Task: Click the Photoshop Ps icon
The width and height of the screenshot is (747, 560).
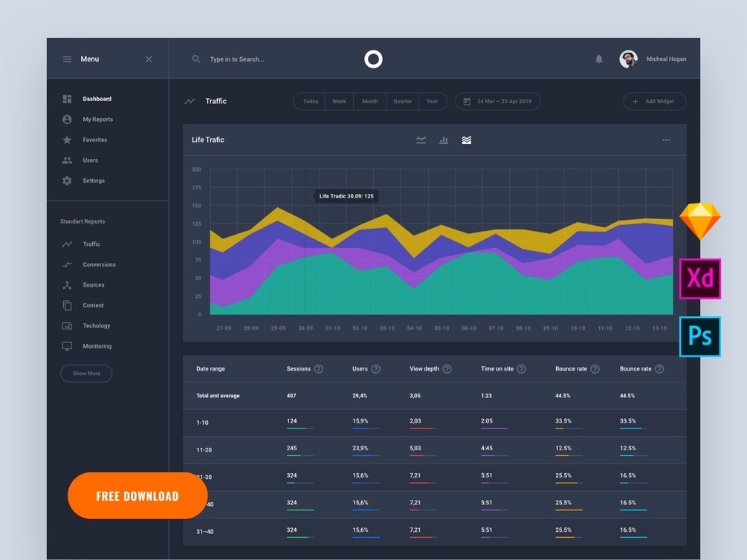Action: [700, 336]
